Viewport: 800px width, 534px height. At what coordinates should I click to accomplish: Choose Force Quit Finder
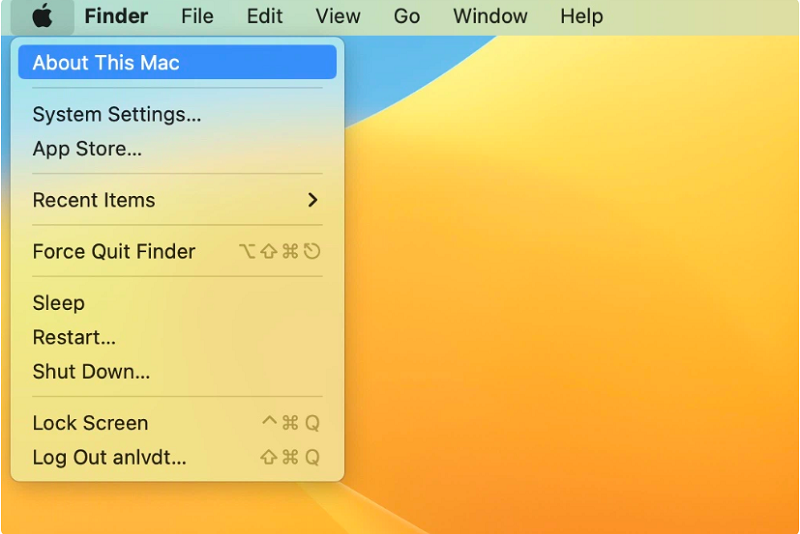coord(177,251)
